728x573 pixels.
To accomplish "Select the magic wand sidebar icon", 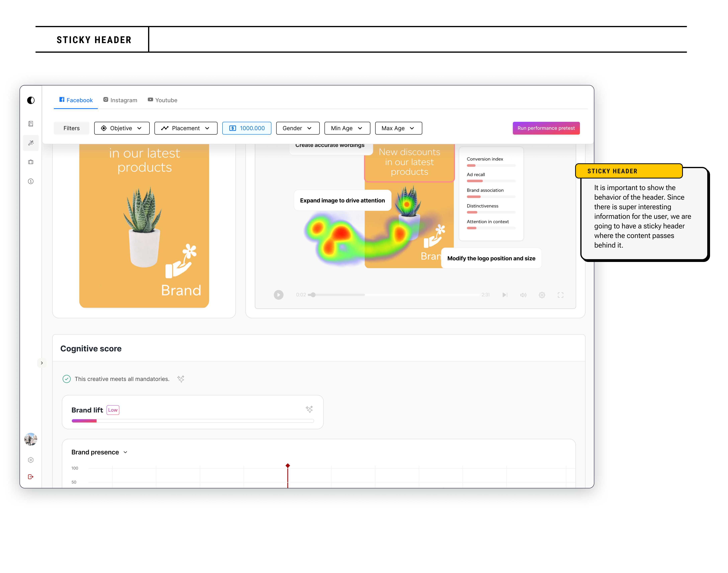I will (x=31, y=143).
